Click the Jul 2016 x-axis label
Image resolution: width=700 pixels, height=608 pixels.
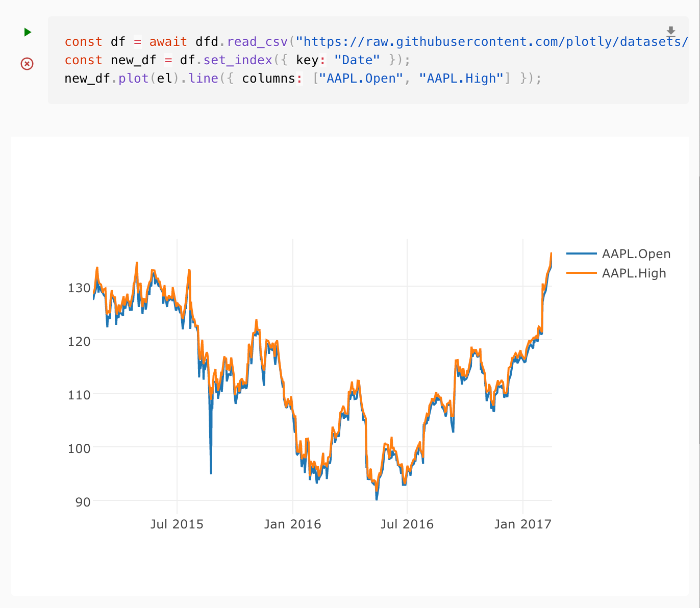tap(407, 524)
